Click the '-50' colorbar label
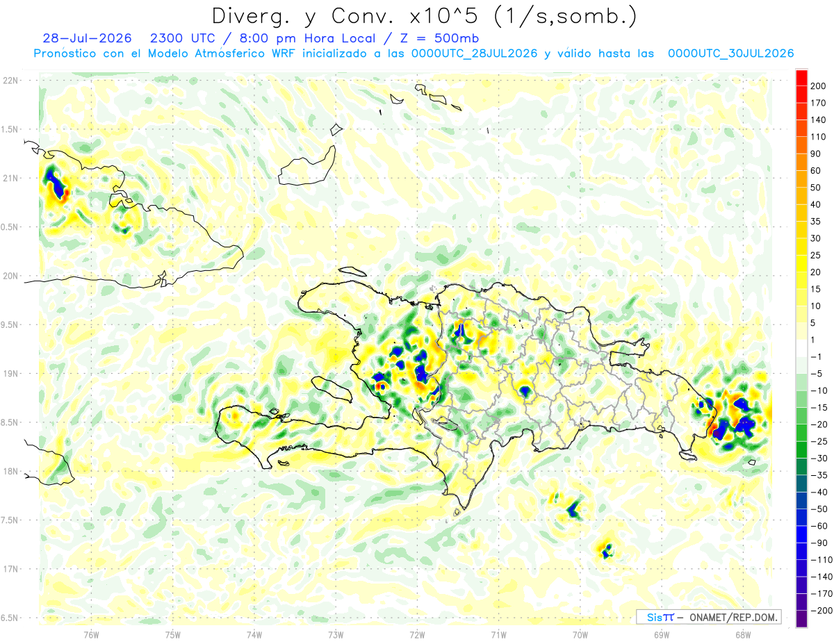 click(x=819, y=509)
